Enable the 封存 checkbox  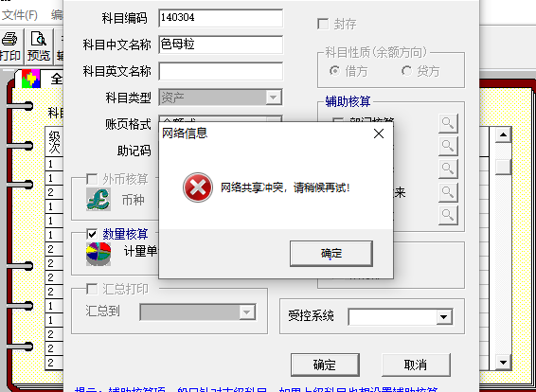pos(323,24)
